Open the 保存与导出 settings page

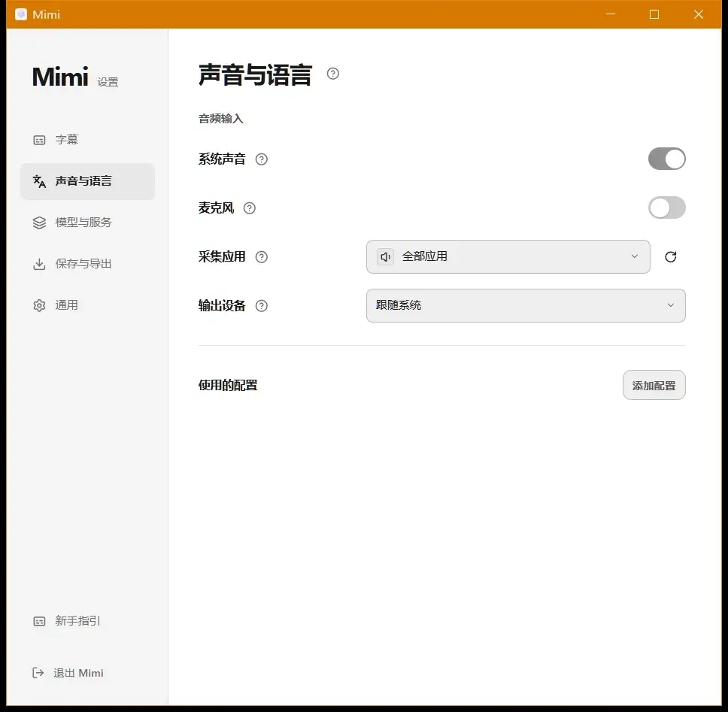pos(87,264)
